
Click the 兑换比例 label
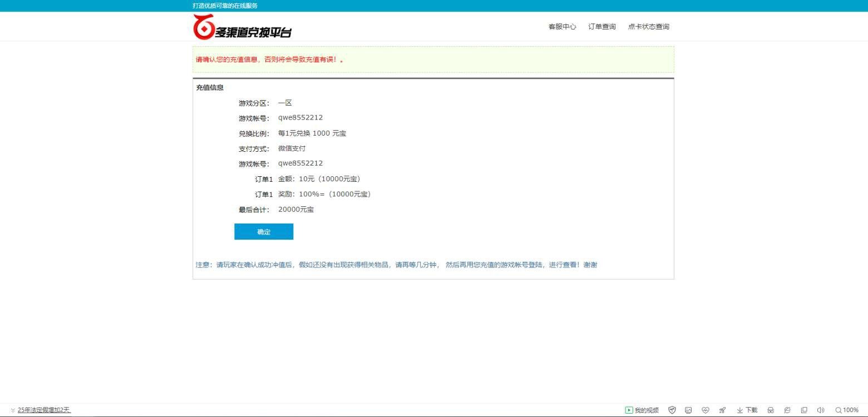[254, 133]
